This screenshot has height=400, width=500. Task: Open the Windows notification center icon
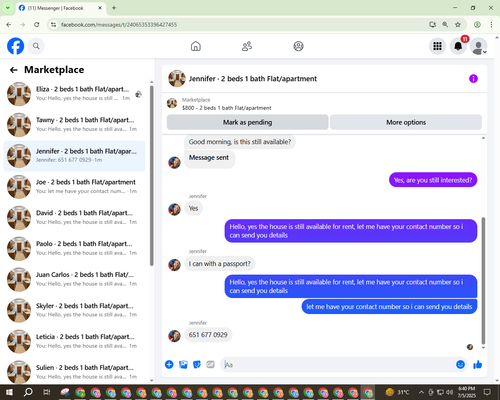pyautogui.click(x=487, y=392)
